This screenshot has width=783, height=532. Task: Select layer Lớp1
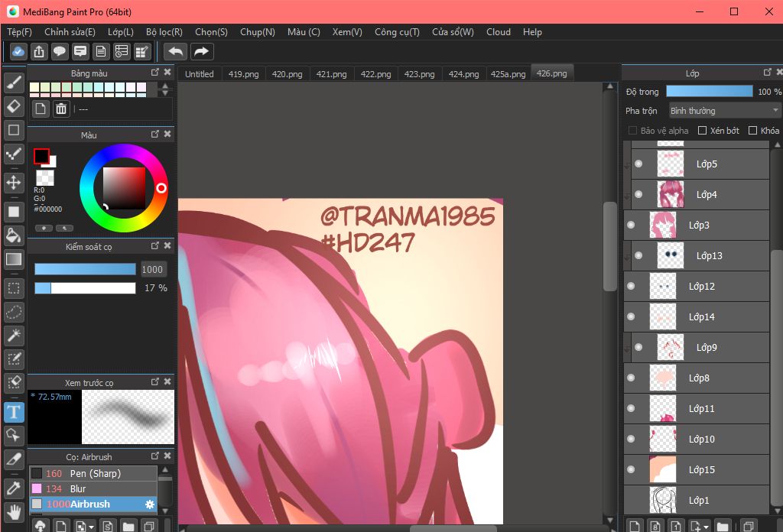click(696, 500)
